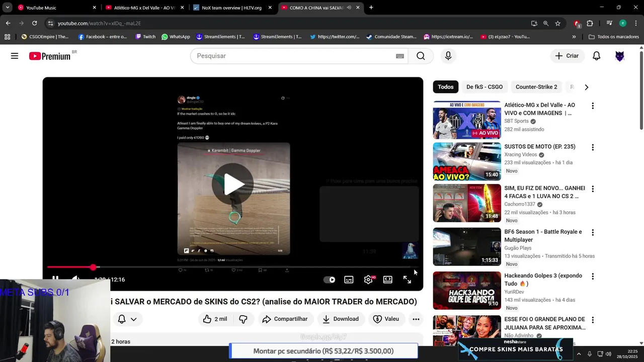
Task: Switch to NoX team overview HLTV tab
Action: coord(232,8)
